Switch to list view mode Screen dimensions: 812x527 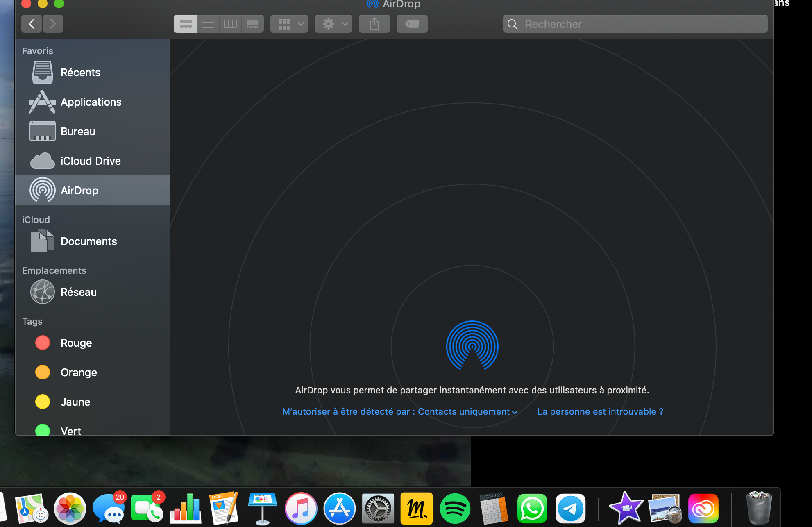[208, 24]
